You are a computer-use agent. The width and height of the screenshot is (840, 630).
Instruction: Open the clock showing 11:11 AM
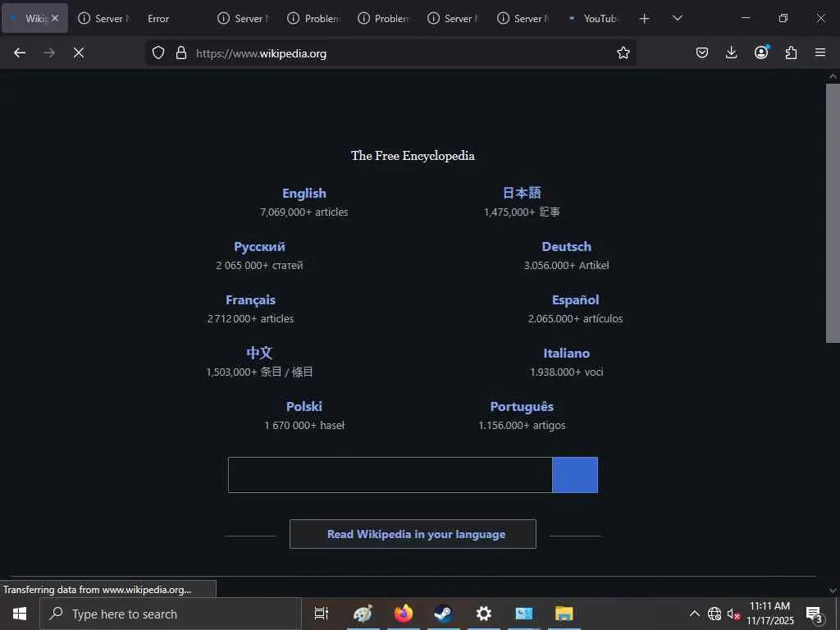(x=769, y=614)
